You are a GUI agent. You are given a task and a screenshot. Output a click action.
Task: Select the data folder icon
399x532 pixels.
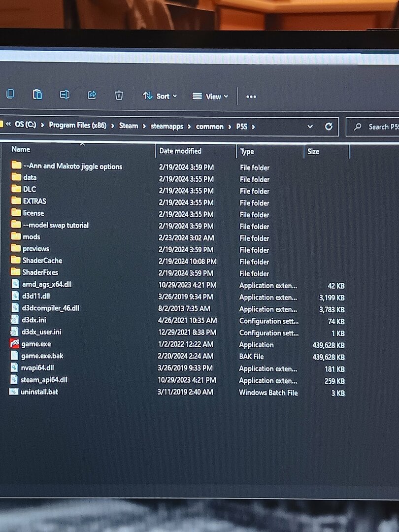click(x=16, y=177)
